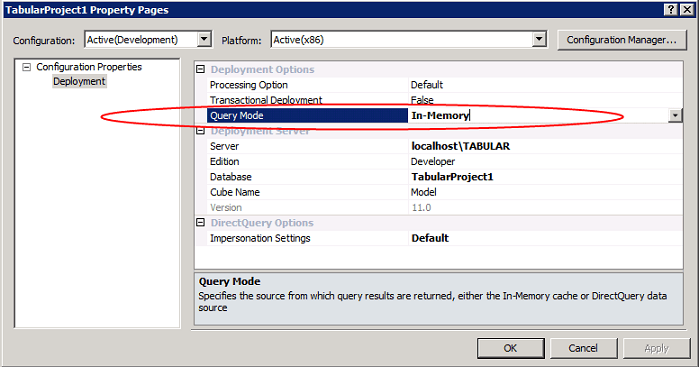Close the Property Pages dialog
Image resolution: width=699 pixels, height=367 pixels.
(687, 10)
